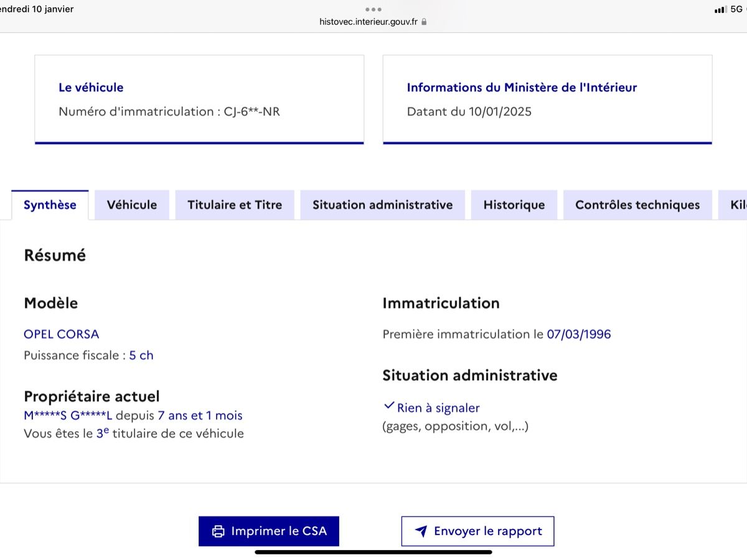
Task: Switch to the Véhicule tab
Action: click(131, 205)
